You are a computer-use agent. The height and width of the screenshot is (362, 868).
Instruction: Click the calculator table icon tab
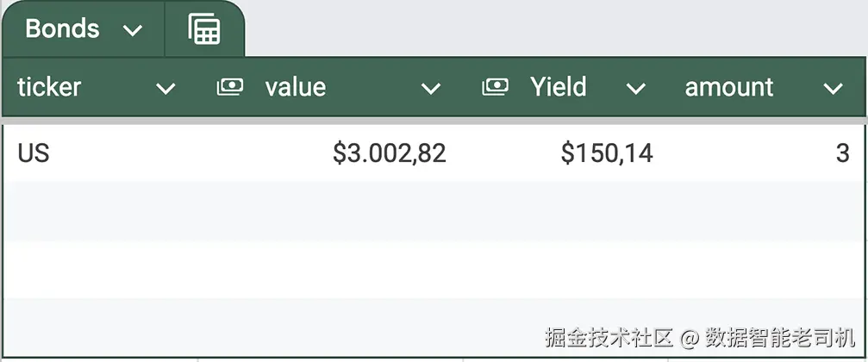tap(204, 29)
